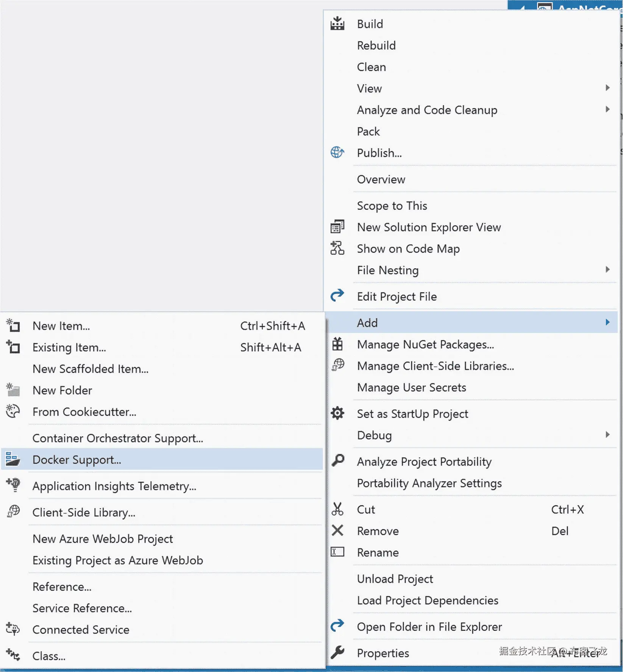Click the New Solution Explorer View icon

pyautogui.click(x=337, y=227)
